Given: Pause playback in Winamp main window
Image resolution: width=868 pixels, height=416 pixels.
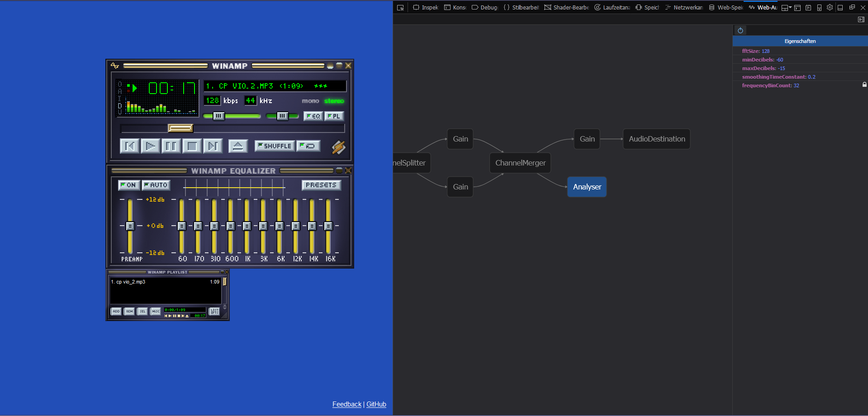Looking at the screenshot, I should pyautogui.click(x=171, y=146).
